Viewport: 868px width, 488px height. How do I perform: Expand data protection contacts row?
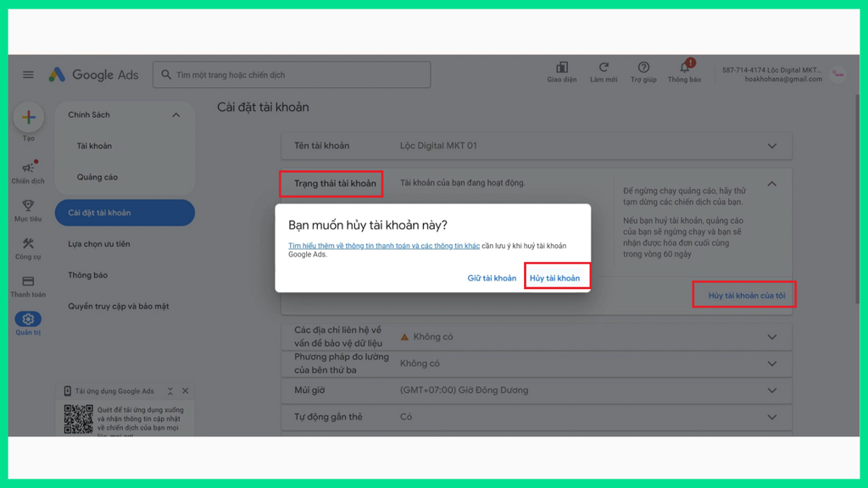point(771,337)
